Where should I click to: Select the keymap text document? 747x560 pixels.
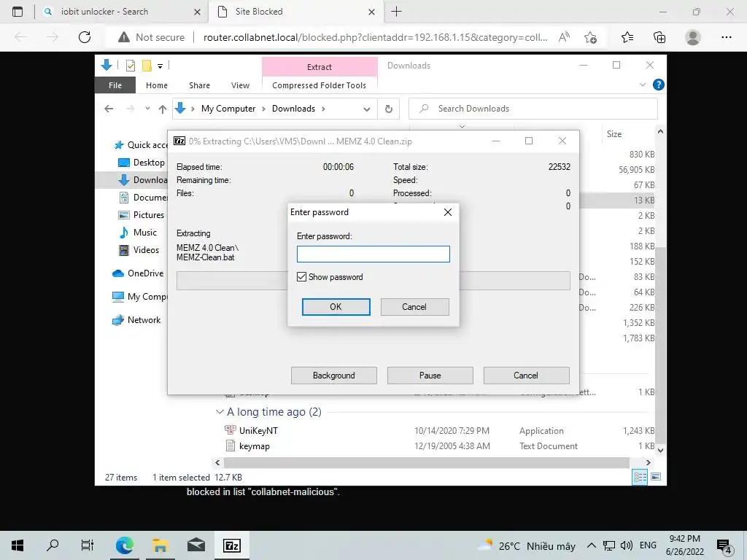(x=255, y=446)
